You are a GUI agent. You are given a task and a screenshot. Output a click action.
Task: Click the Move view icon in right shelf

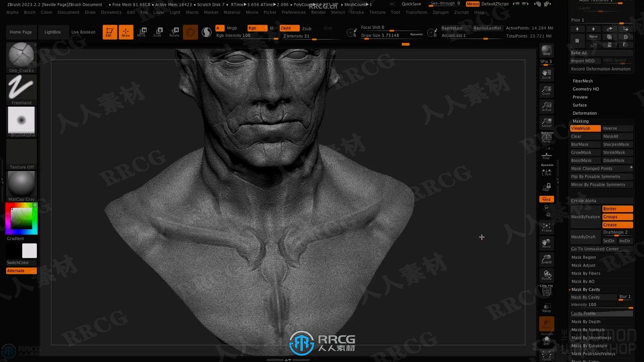tap(546, 243)
